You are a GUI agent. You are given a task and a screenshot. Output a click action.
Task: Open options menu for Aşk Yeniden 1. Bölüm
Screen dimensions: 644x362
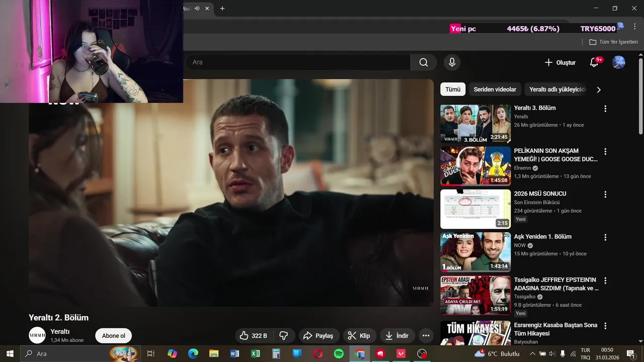605,237
